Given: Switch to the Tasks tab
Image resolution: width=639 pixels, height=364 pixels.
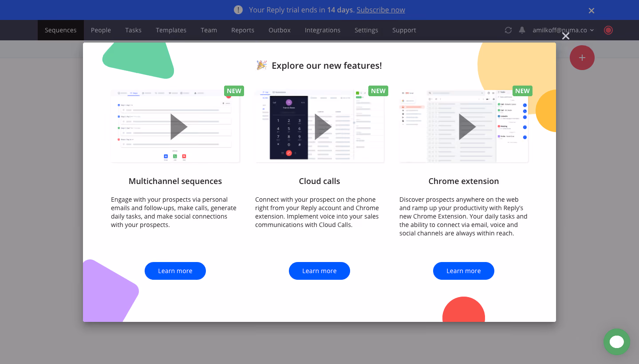Looking at the screenshot, I should pos(133,30).
